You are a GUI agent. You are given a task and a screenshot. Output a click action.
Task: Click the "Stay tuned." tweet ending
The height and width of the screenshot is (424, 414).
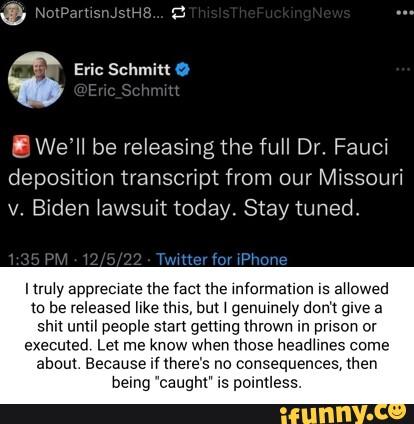pyautogui.click(x=302, y=208)
